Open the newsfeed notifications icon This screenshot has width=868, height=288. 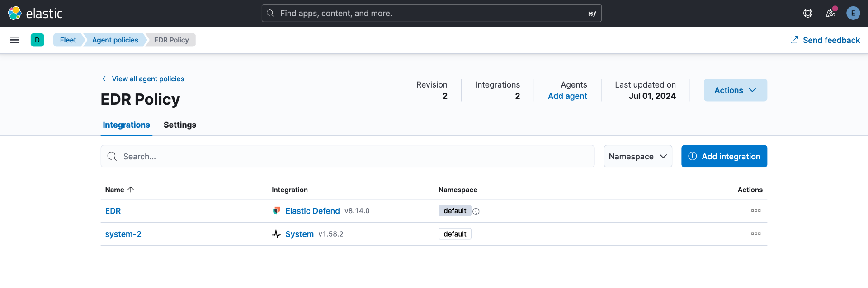[x=830, y=13]
